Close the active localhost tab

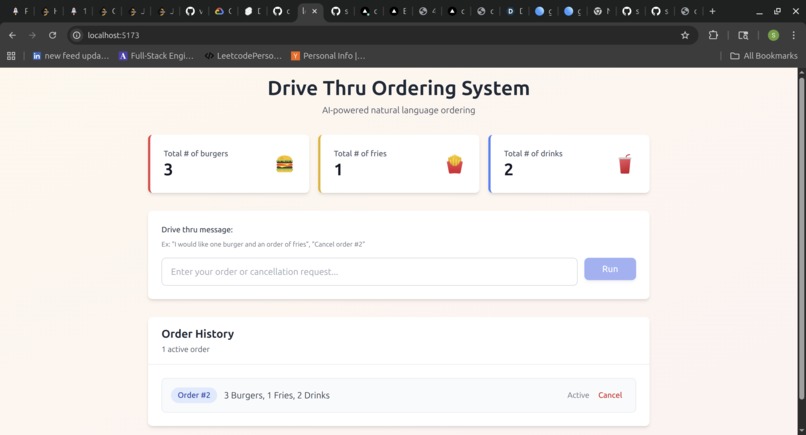[x=315, y=11]
